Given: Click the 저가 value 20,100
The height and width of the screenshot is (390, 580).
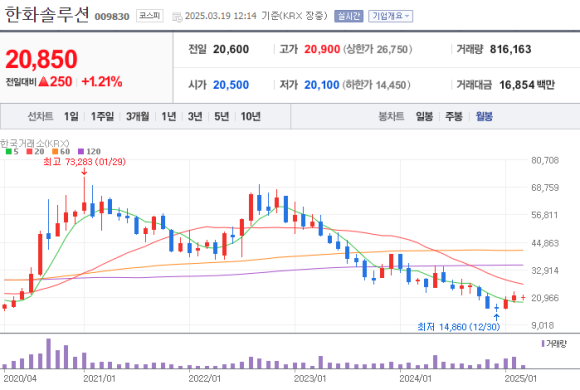Looking at the screenshot, I should (321, 85).
